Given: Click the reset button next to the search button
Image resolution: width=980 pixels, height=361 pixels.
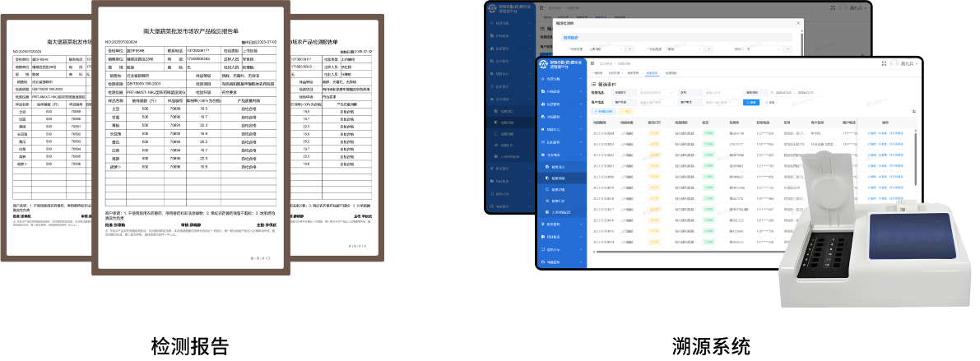Looking at the screenshot, I should tap(768, 102).
